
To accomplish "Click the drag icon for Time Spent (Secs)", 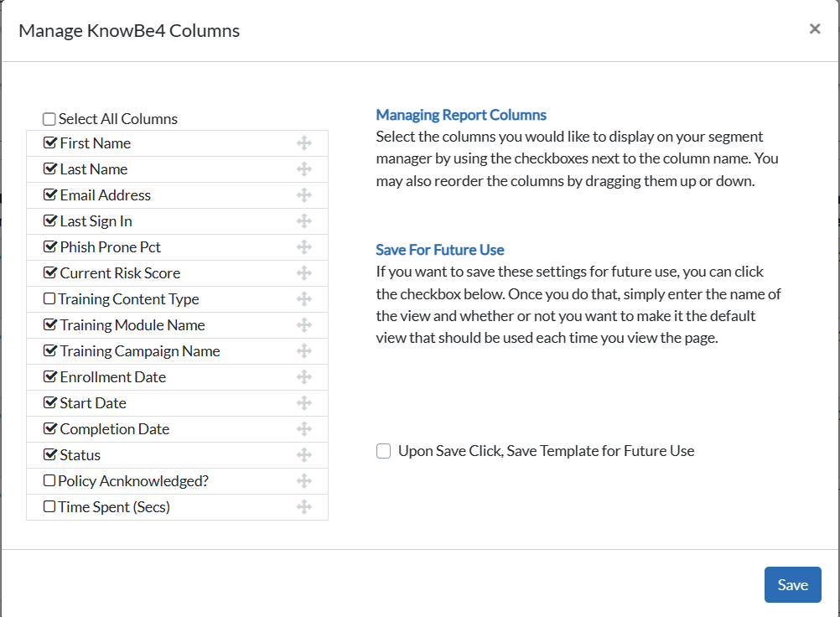I will [304, 506].
